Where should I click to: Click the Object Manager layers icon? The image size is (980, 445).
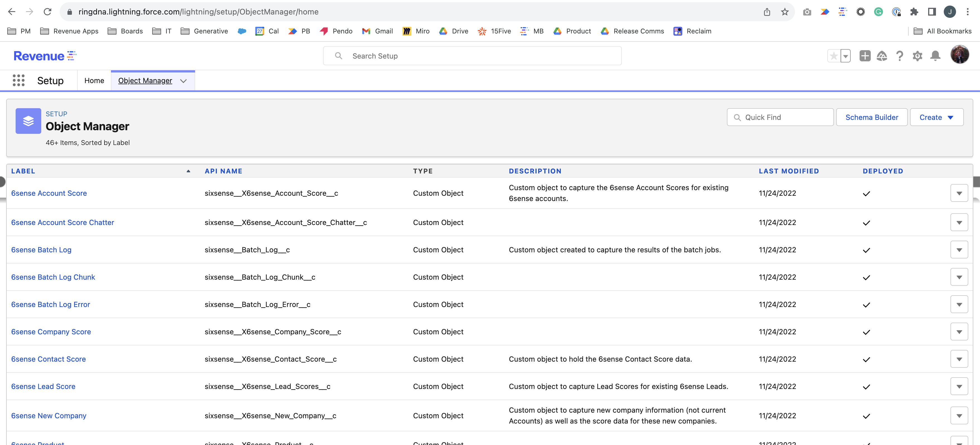coord(28,121)
